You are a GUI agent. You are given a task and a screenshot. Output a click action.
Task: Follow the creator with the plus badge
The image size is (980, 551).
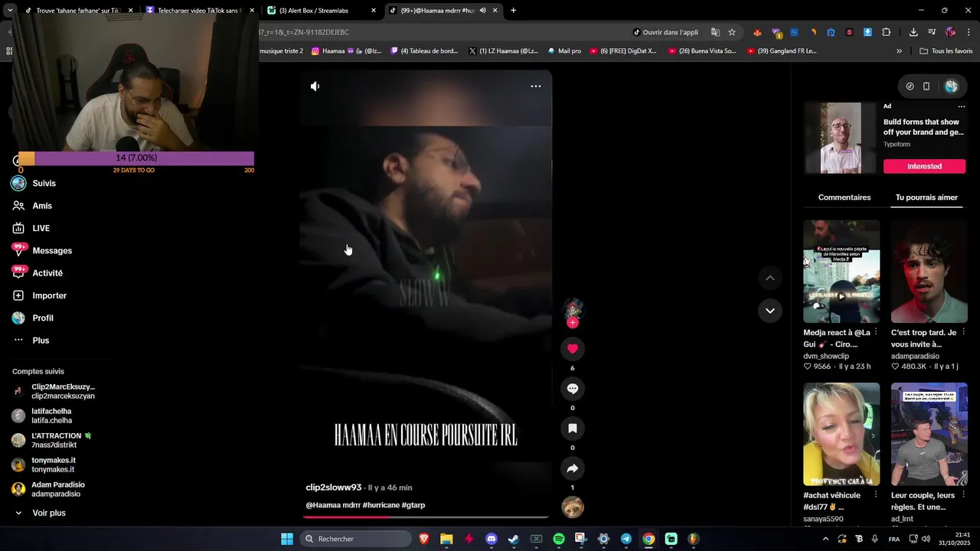(x=572, y=323)
